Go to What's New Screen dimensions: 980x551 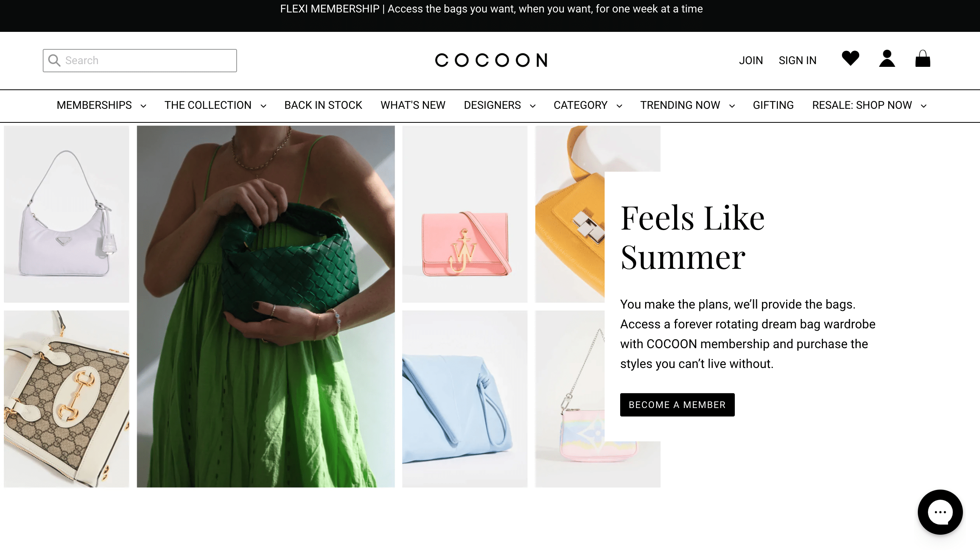(413, 105)
